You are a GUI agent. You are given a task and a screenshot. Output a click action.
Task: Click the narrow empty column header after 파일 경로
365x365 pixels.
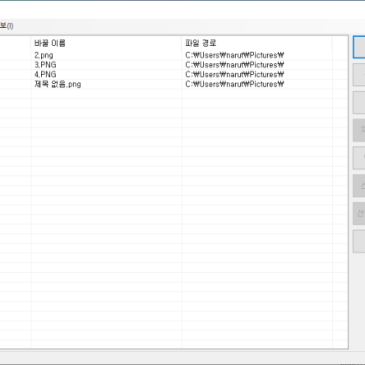(340, 43)
